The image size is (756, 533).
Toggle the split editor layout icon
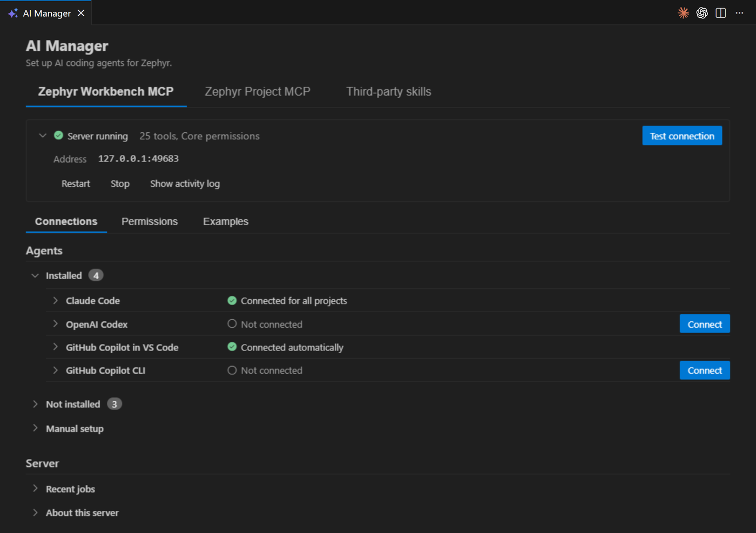(x=721, y=13)
